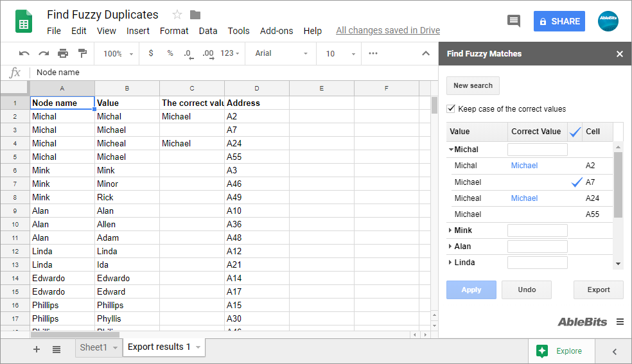
Task: Open the Add-ons menu
Action: click(x=276, y=31)
